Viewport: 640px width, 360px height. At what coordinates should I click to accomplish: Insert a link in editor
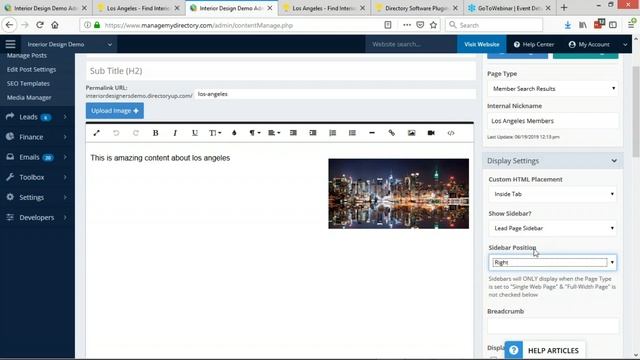coord(391,133)
